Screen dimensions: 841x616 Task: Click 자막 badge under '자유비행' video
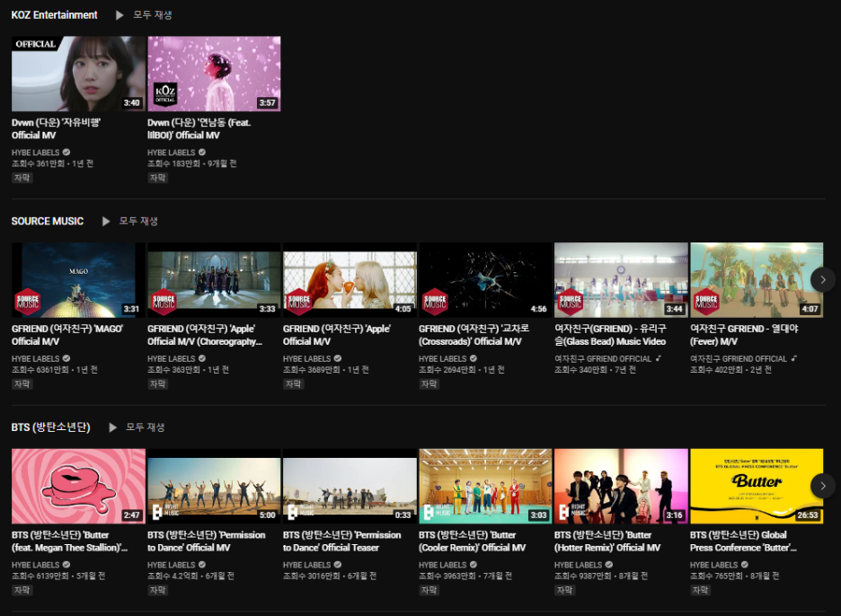click(22, 178)
